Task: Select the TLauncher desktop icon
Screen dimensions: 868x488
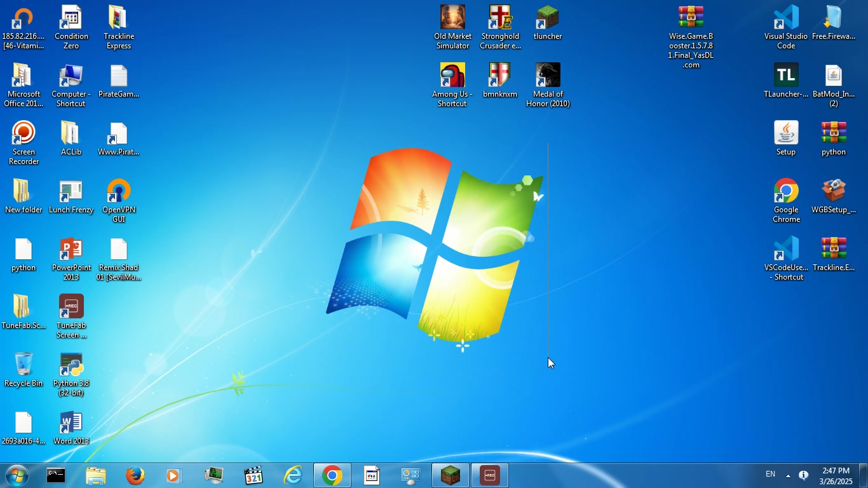Action: pyautogui.click(x=787, y=81)
